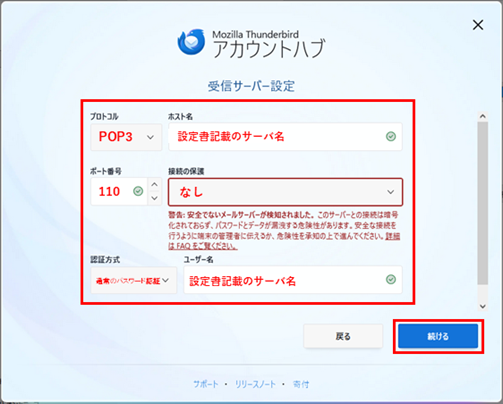
Task: Click the port number field showing 110
Action: (119, 191)
